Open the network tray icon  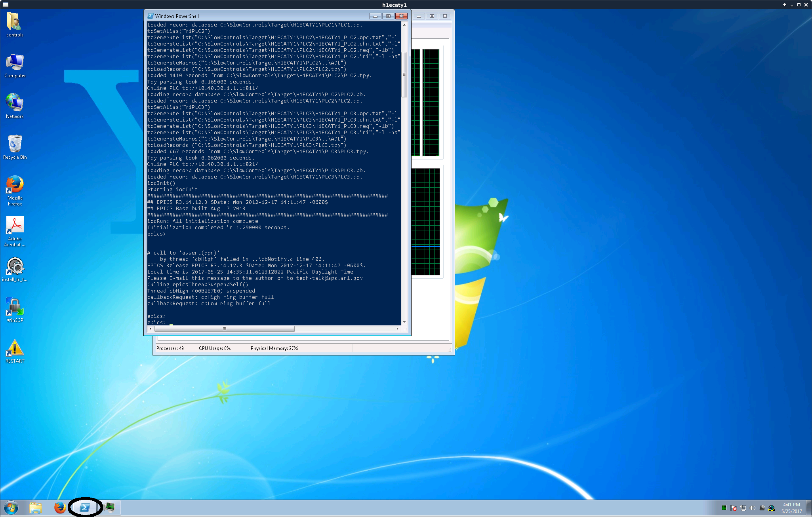743,508
